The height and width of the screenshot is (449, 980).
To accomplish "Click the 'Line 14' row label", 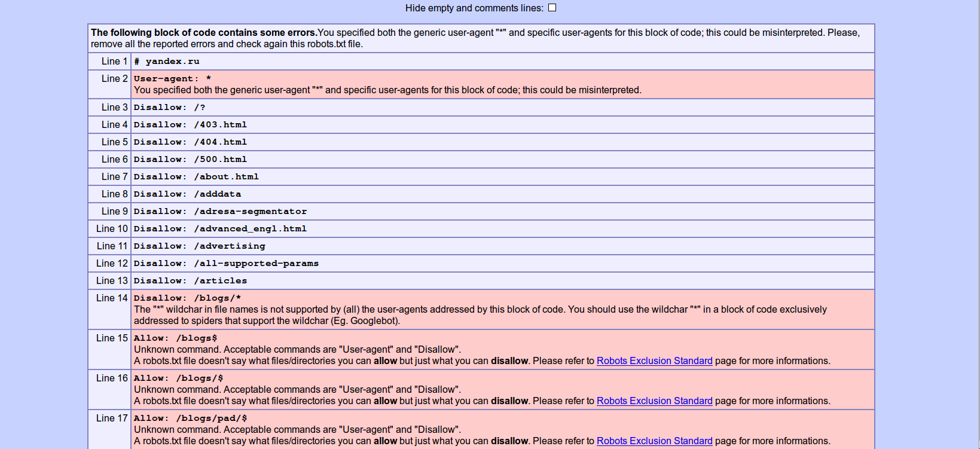I will coord(112,298).
